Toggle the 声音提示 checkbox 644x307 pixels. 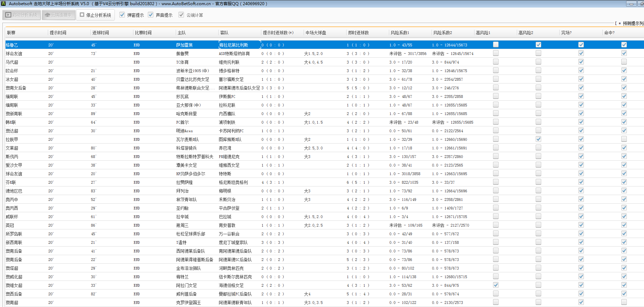pos(151,15)
